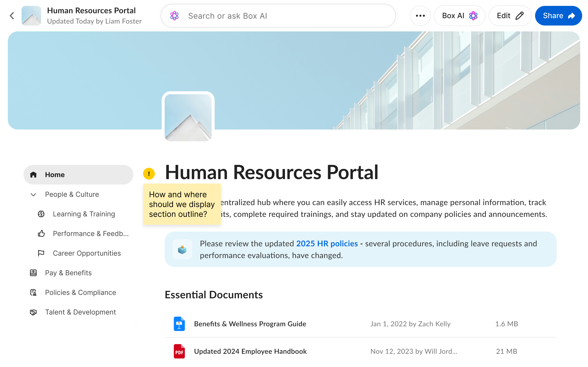Open Career Opportunities page

coord(87,253)
